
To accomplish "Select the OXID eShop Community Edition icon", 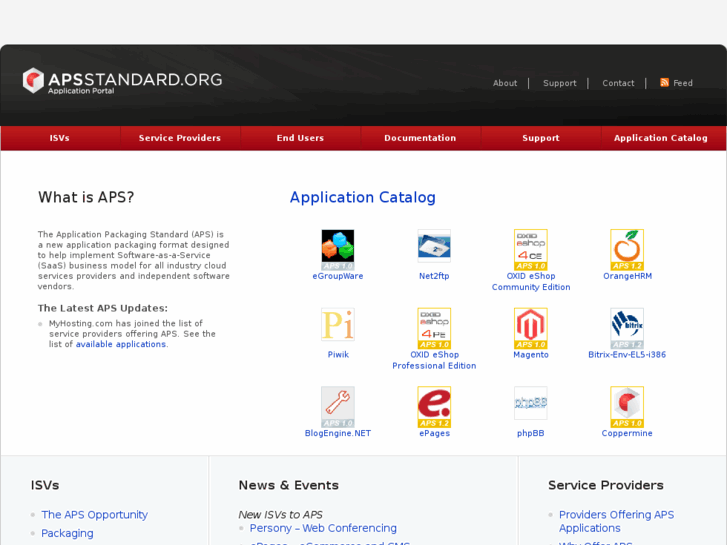I will [x=530, y=250].
